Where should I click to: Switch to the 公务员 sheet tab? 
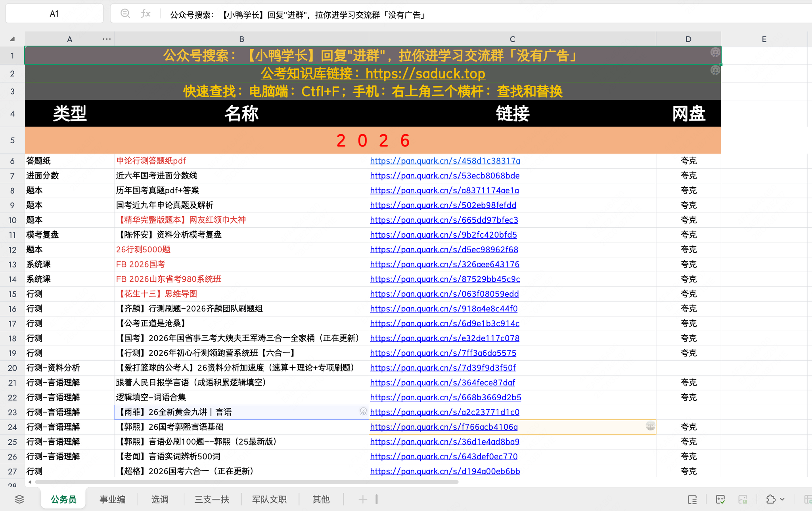(x=63, y=499)
